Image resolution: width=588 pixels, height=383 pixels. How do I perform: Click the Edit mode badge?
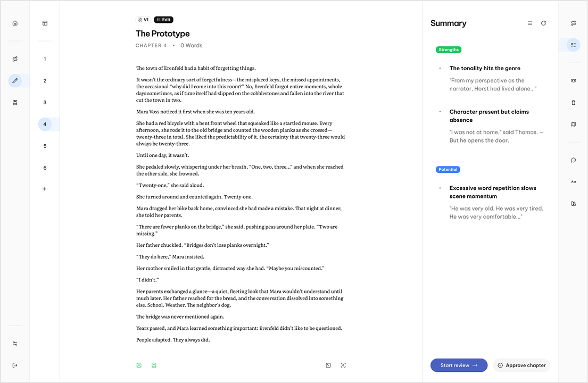(163, 20)
